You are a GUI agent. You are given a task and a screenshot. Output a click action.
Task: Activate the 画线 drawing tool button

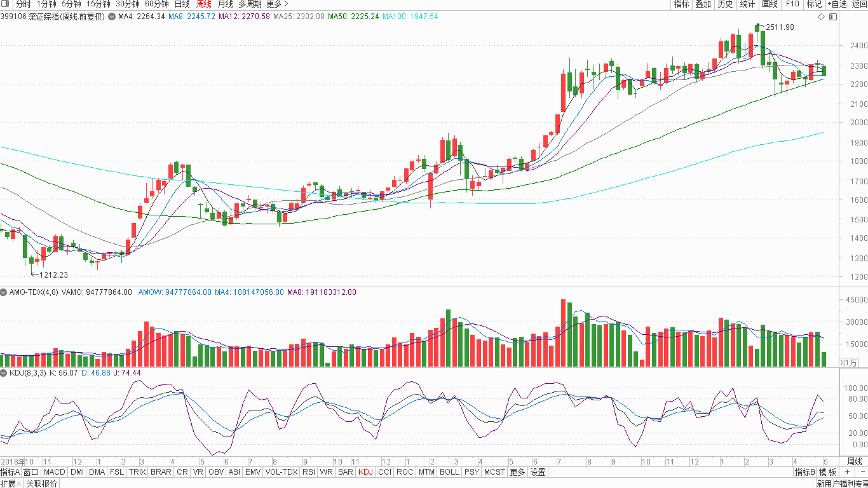point(770,4)
